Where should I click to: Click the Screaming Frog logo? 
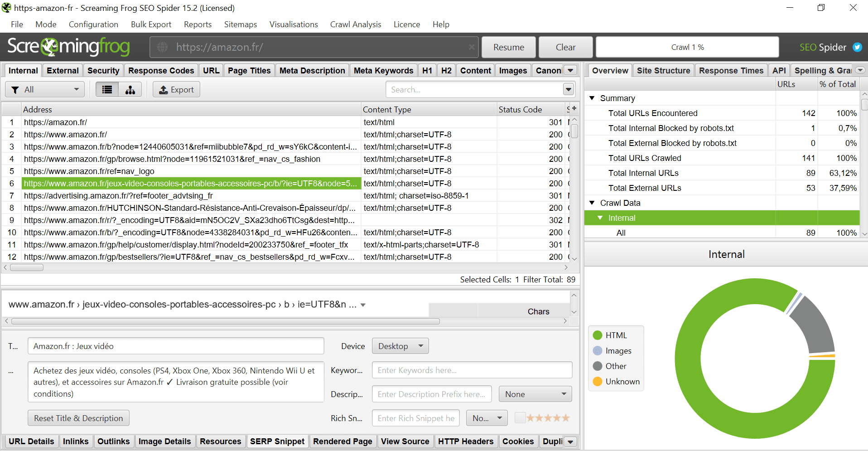click(x=68, y=47)
